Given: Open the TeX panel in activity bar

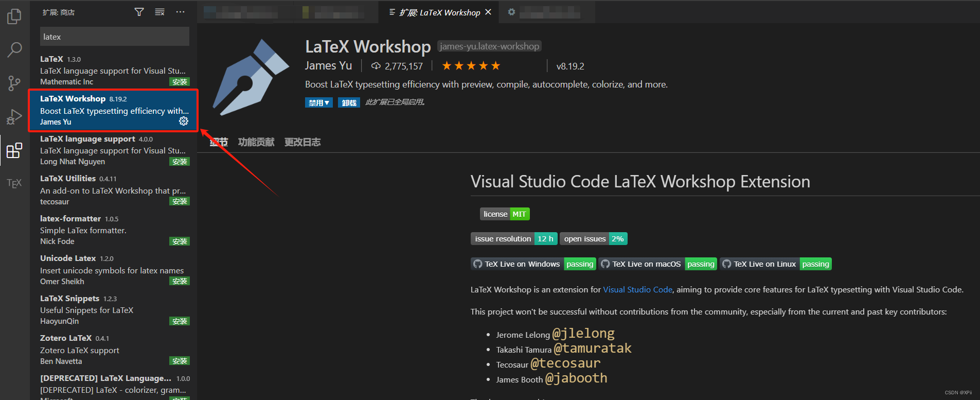Looking at the screenshot, I should click(x=14, y=183).
